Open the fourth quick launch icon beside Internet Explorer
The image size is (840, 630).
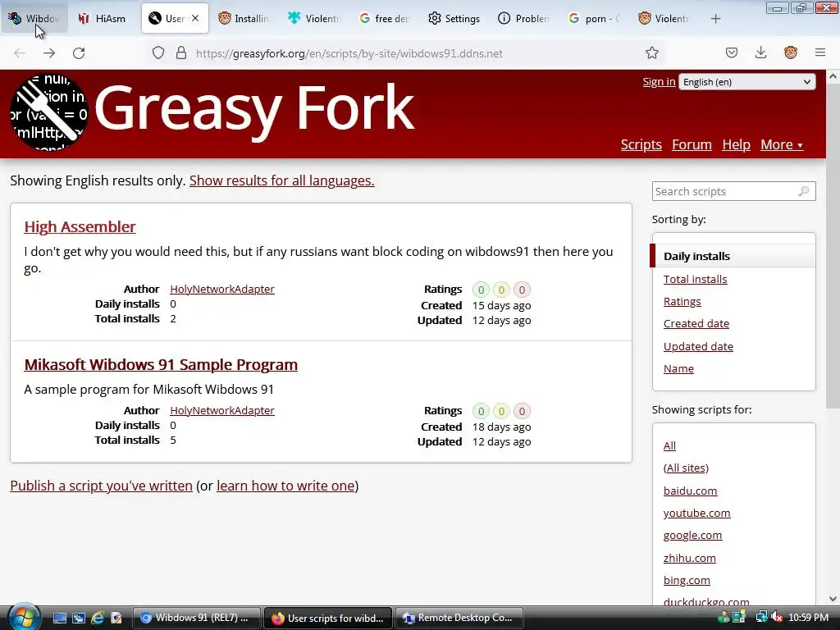[x=116, y=619]
